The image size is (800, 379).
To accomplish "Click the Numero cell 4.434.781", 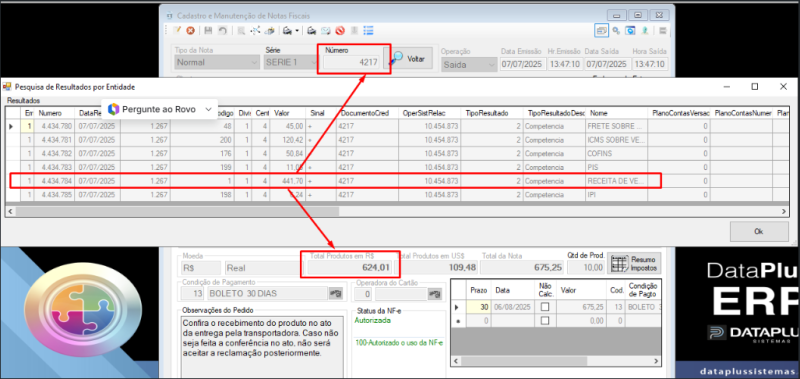I will pyautogui.click(x=55, y=140).
